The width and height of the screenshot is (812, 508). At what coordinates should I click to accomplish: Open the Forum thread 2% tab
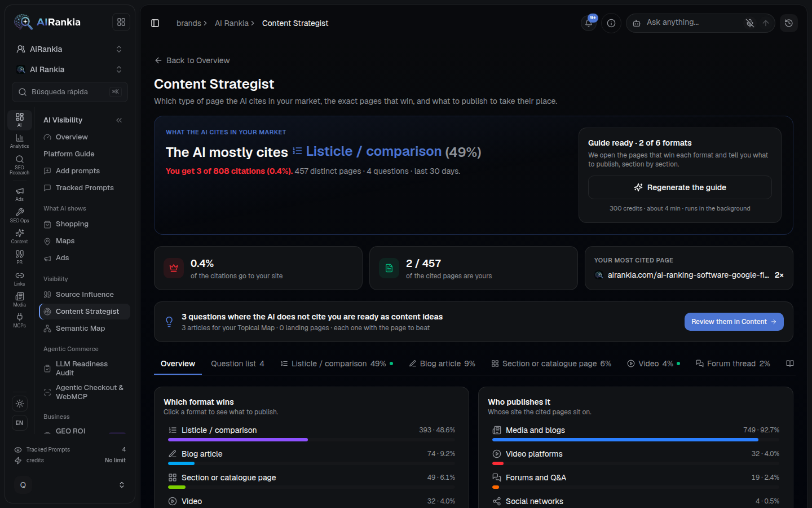733,364
